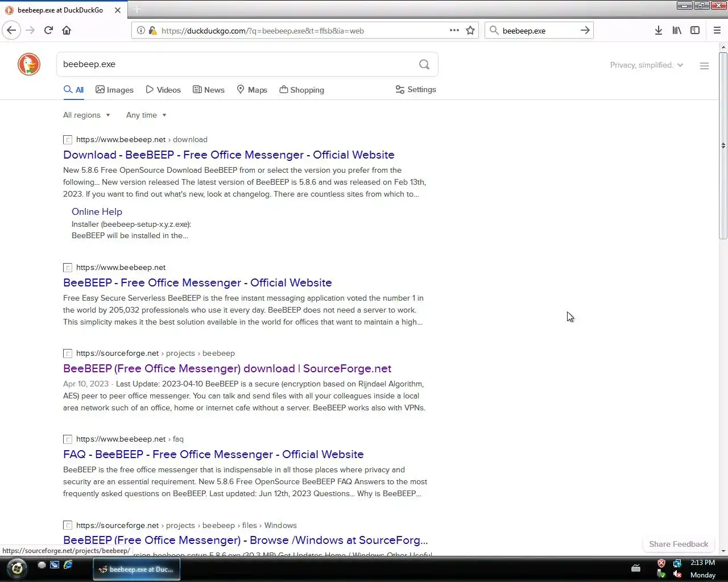Click the beebeep.exe taskbar button
Screen dimensions: 728x582
coord(136,569)
